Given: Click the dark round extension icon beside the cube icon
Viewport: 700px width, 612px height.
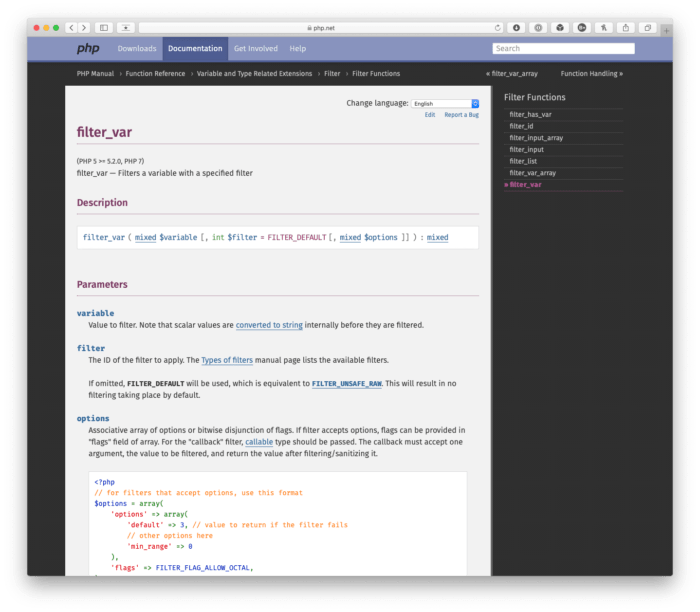Looking at the screenshot, I should click(x=582, y=28).
